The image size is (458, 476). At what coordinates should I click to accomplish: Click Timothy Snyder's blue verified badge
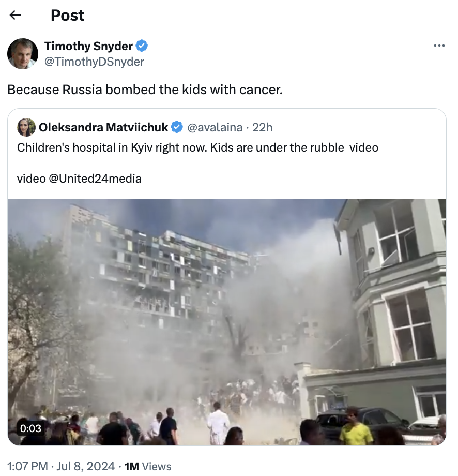142,46
